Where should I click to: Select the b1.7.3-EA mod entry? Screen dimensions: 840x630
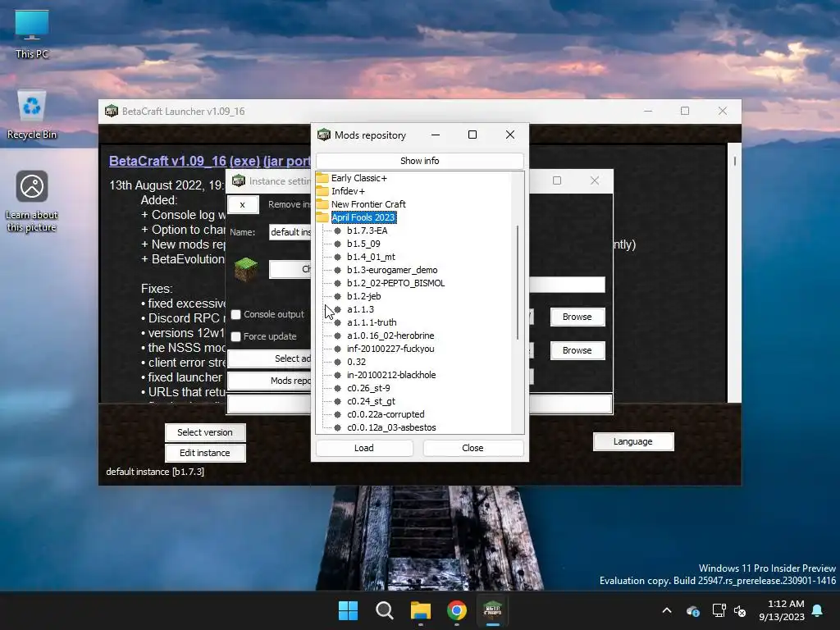click(367, 231)
